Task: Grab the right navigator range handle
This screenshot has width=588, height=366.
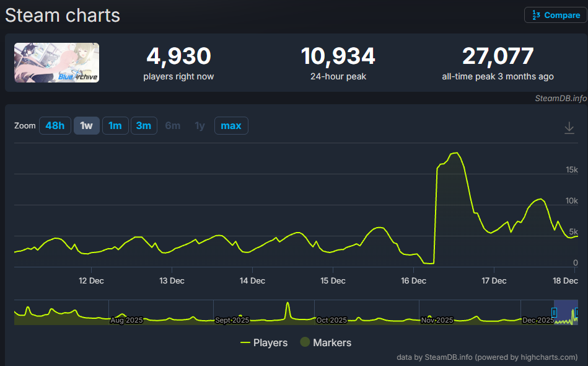Action: (x=576, y=312)
